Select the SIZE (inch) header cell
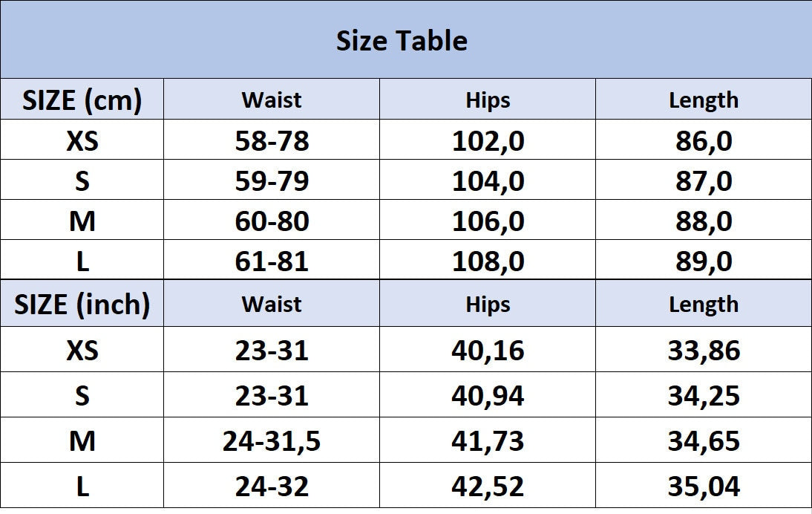Screen dimensions: 812x514 pos(82,304)
